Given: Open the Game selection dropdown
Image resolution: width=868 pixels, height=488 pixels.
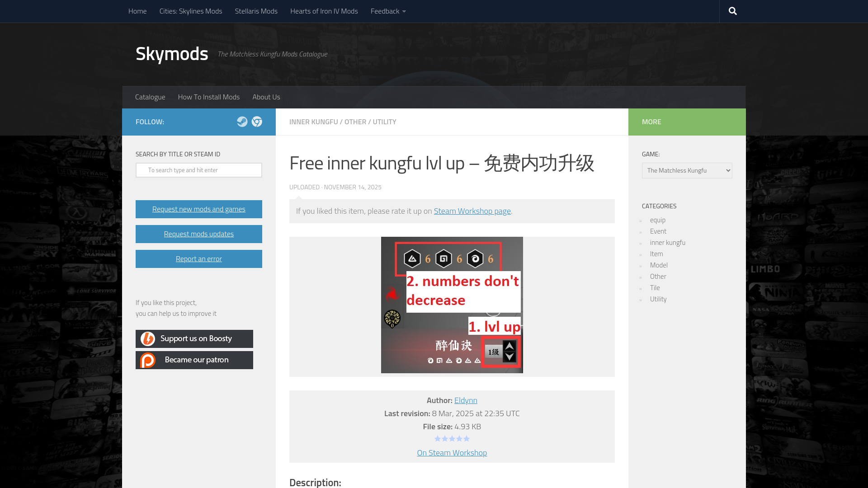Looking at the screenshot, I should (x=687, y=170).
